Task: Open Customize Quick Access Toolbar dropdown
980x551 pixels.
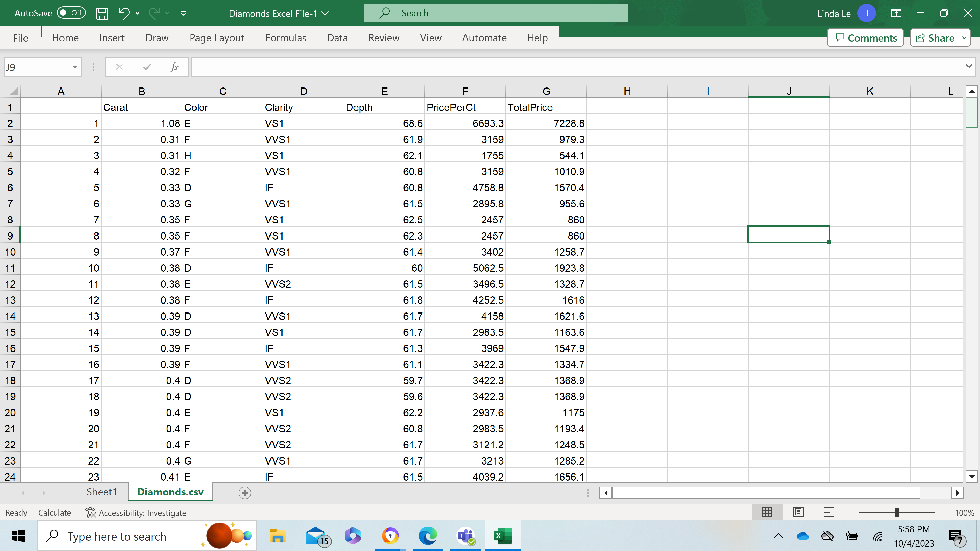Action: click(x=183, y=14)
